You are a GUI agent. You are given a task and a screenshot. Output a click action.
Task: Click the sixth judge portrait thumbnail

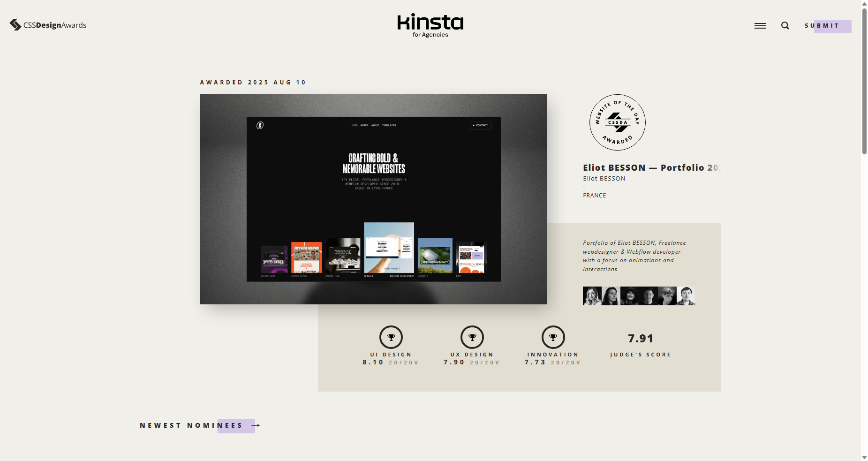[x=686, y=296]
